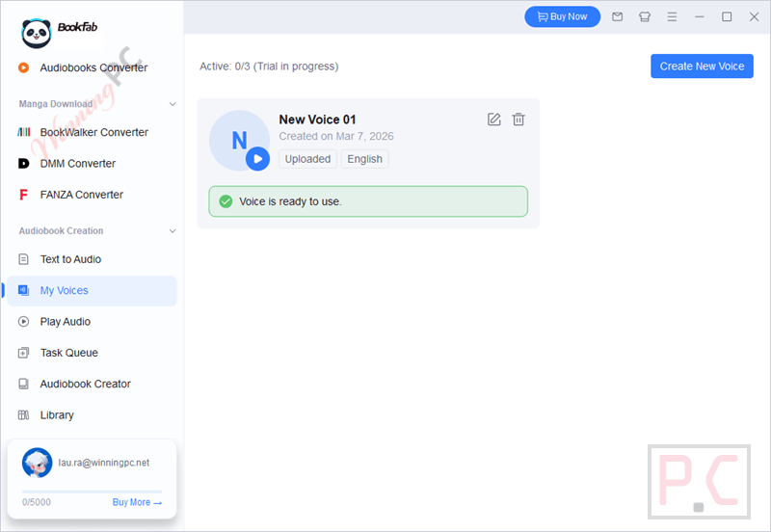771x532 pixels.
Task: Collapse the Audiobook Creation section
Action: point(173,230)
